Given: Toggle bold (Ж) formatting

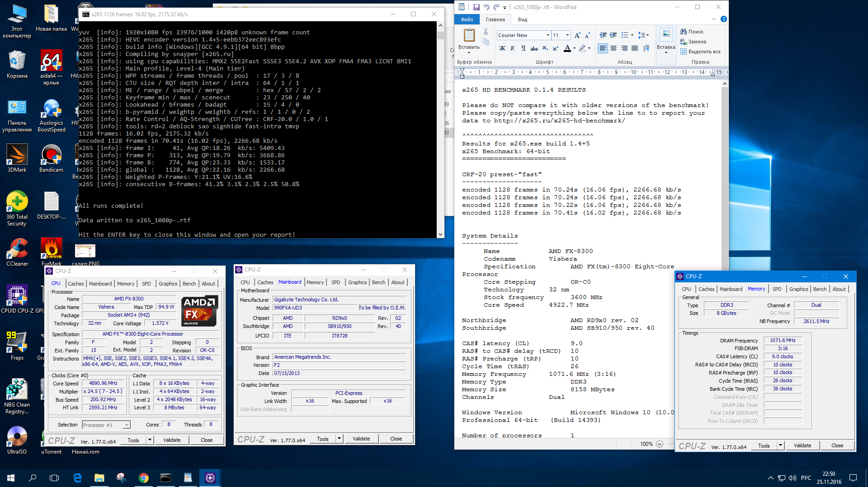Looking at the screenshot, I should 502,48.
